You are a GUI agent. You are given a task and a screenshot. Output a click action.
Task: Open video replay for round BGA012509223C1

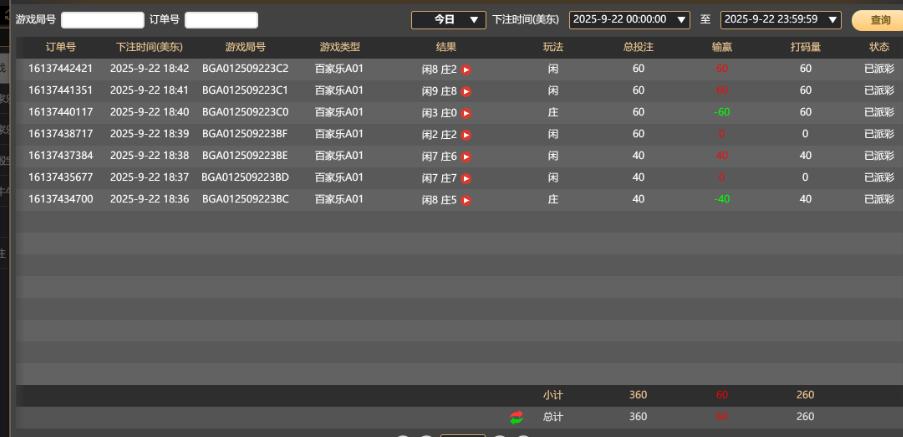pyautogui.click(x=466, y=91)
